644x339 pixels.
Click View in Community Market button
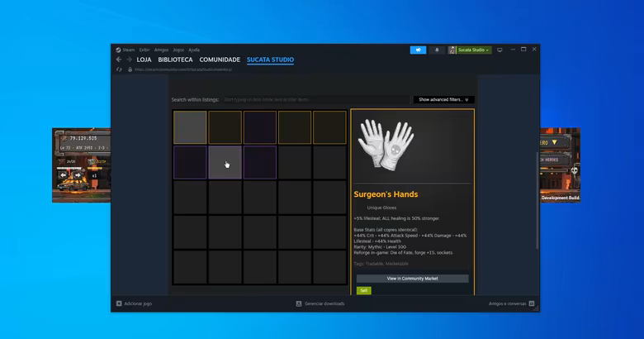coord(412,279)
